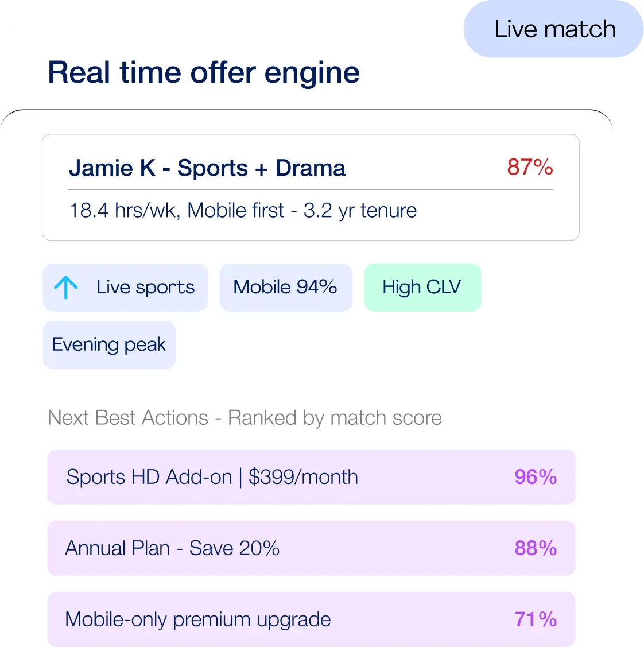644x647 pixels.
Task: Select the Evening peak tag
Action: (x=109, y=344)
